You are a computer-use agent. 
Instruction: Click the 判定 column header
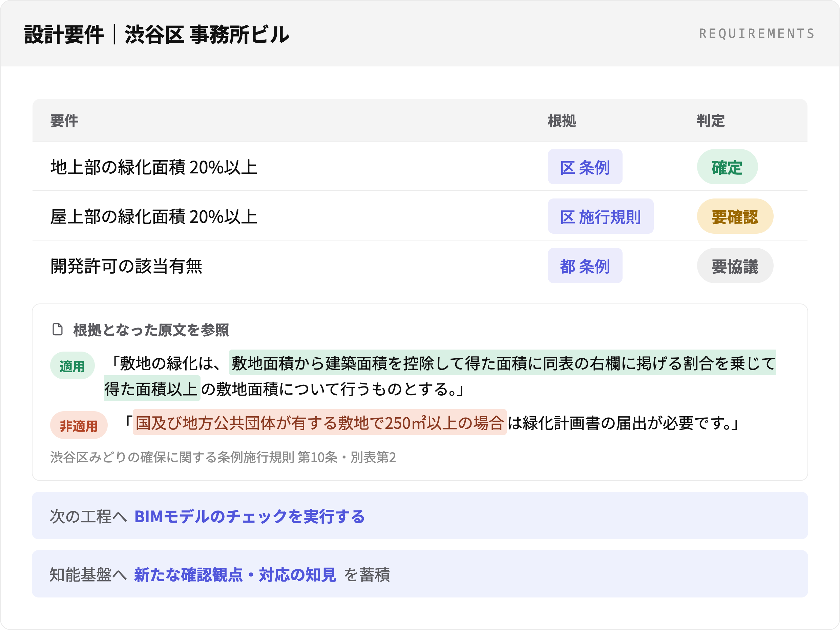(711, 121)
